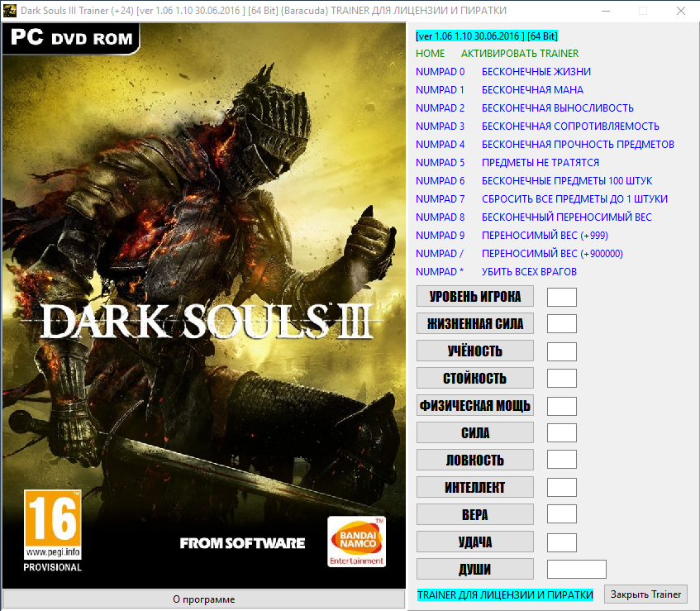Screen dimensions: 700x611
Task: Click СБРОСИТЬ ВСЕ ПРЕДМЕТЫ ДО 1 ШТУКИ label
Action: (x=574, y=198)
